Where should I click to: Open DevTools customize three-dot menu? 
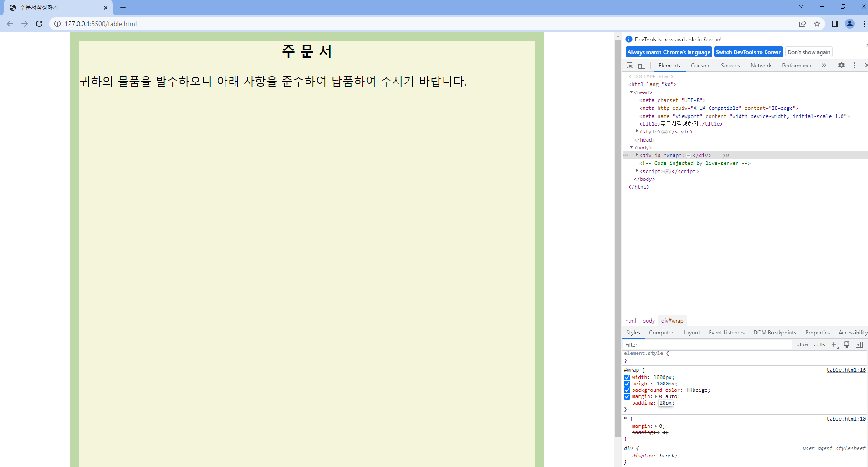pyautogui.click(x=854, y=66)
